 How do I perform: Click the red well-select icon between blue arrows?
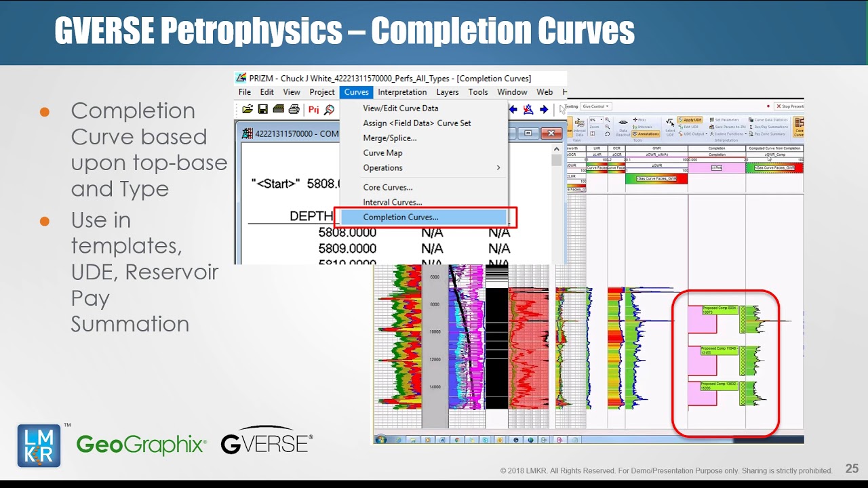click(528, 109)
